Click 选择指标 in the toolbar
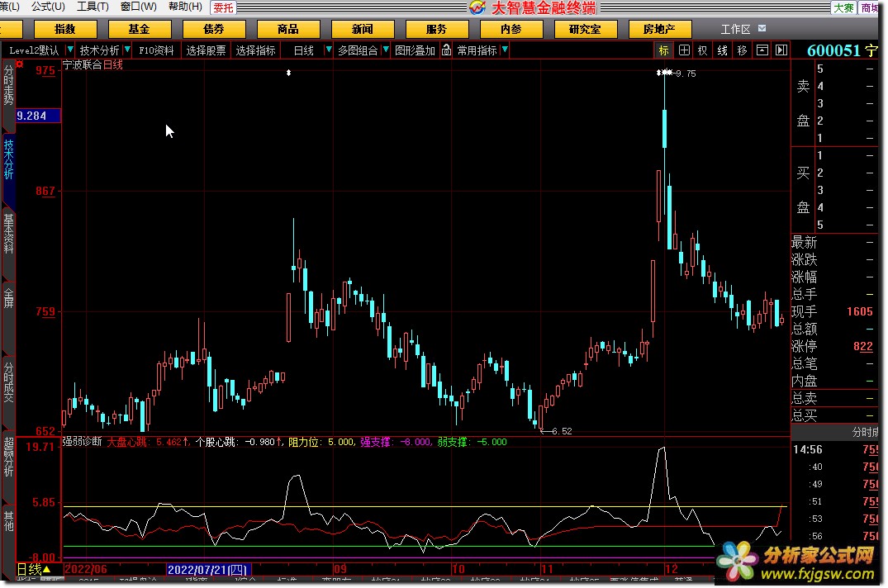The image size is (888, 588). [256, 50]
